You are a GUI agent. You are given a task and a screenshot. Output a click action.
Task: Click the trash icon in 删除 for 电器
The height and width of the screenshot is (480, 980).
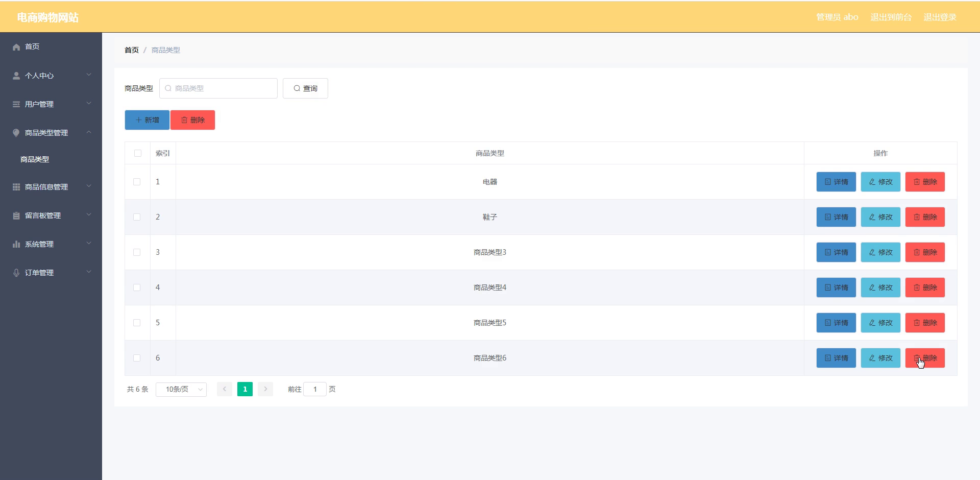[x=917, y=182]
